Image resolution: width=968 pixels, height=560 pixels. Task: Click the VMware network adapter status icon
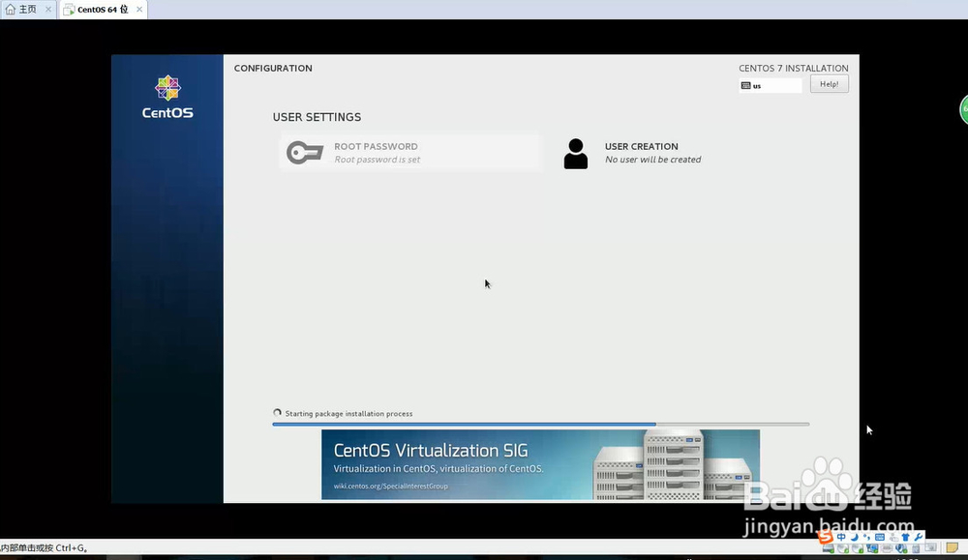click(872, 548)
